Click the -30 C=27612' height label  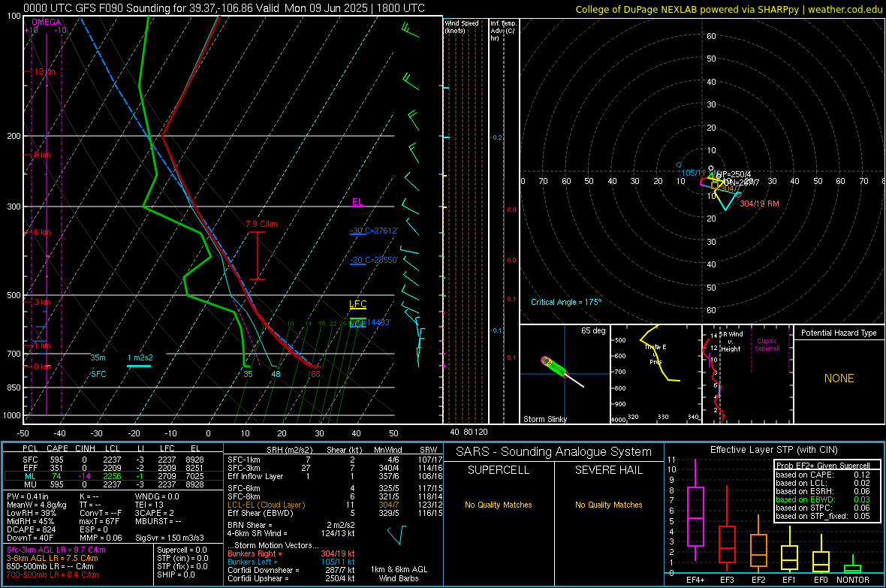pos(374,231)
